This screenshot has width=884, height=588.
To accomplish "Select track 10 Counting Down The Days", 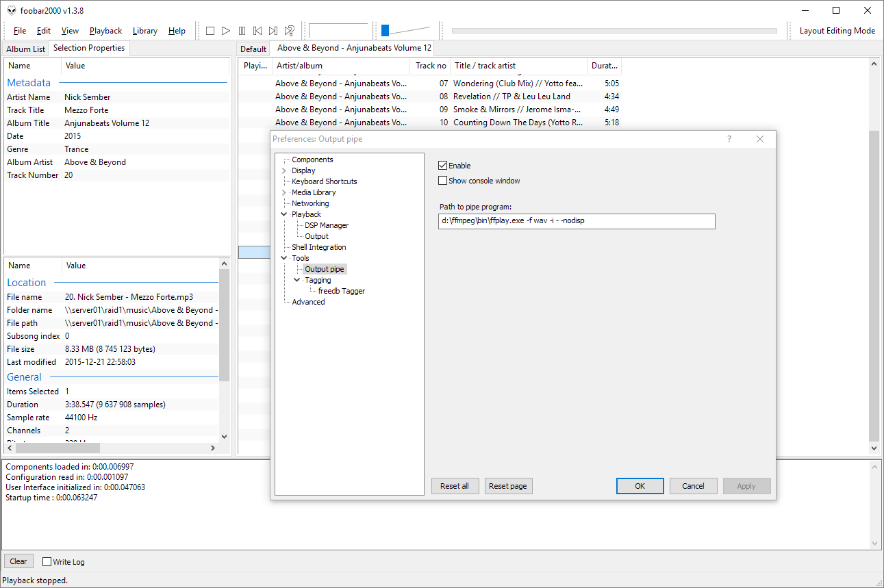I will (430, 123).
